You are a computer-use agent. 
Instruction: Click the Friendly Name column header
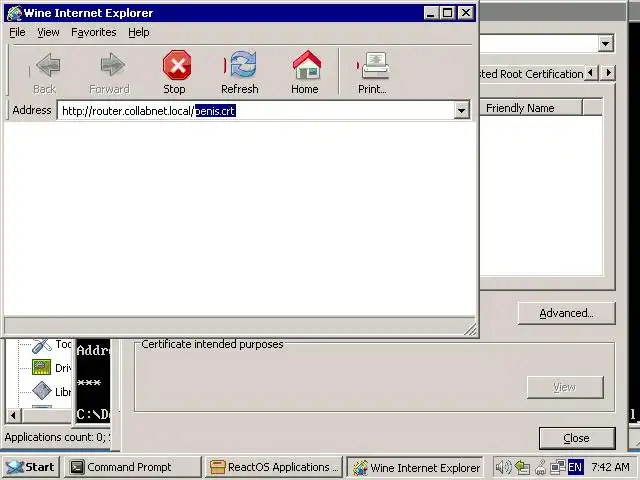531,108
